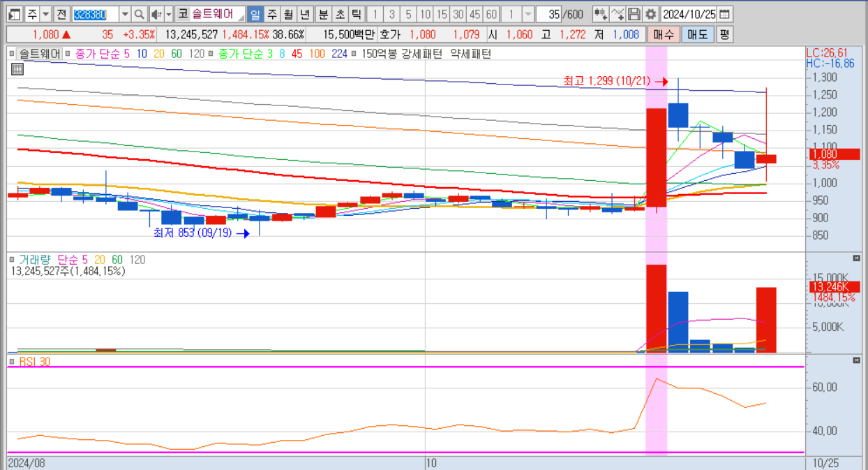
Task: Open the calendar date picker icon
Action: click(725, 14)
